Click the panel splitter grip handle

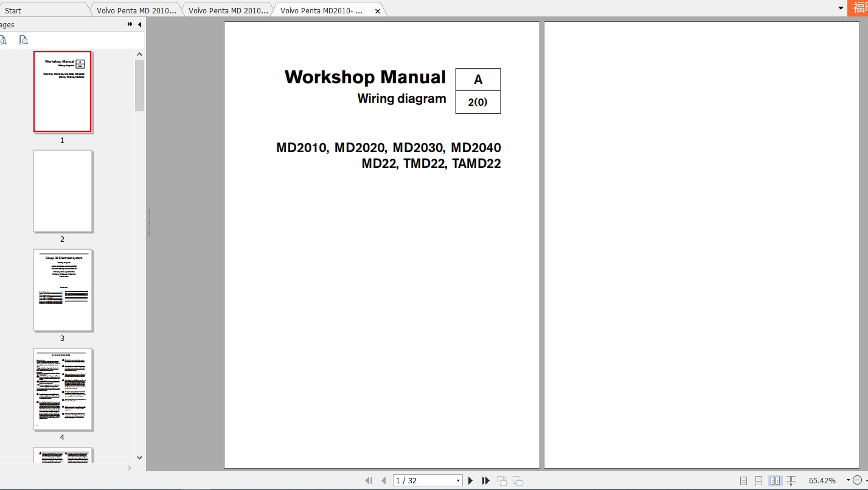[x=148, y=221]
